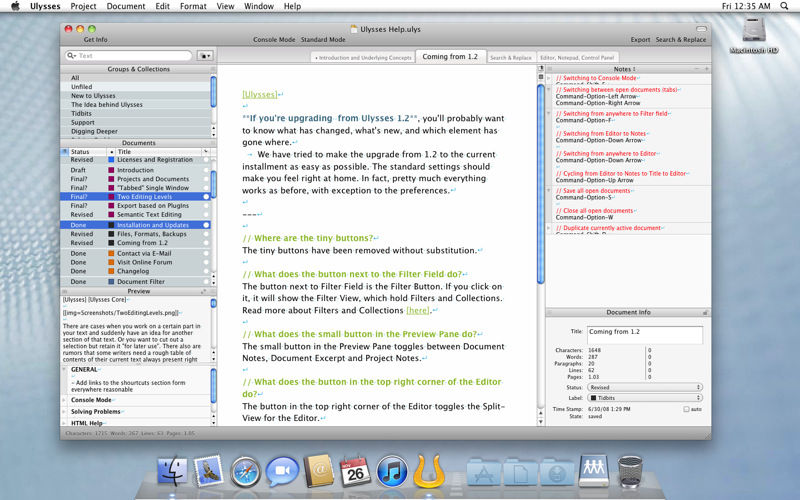Toggle the round marker for Semantic Text Editing
This screenshot has height=500, width=800.
pyautogui.click(x=206, y=215)
